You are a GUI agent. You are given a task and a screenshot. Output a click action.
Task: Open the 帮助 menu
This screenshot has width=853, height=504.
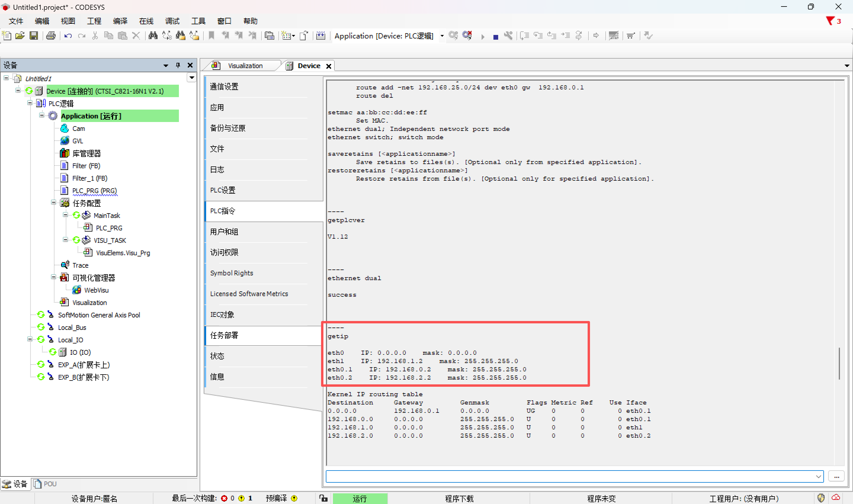pos(250,21)
